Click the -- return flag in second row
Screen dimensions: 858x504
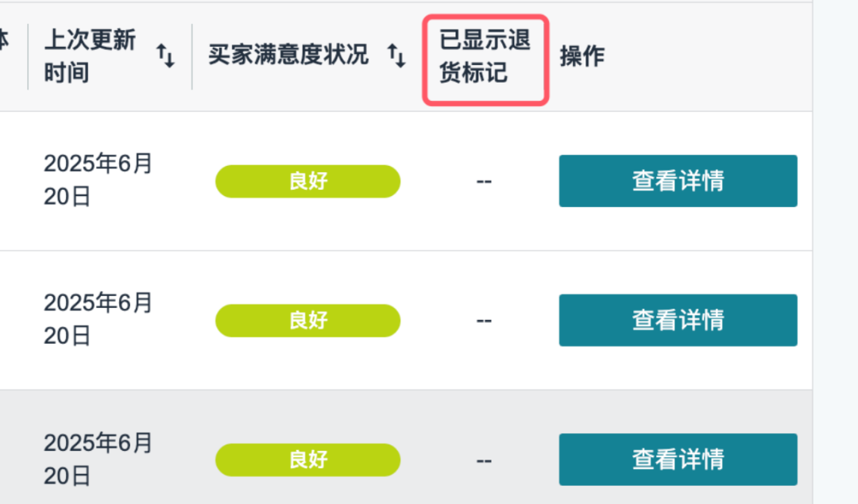(484, 320)
